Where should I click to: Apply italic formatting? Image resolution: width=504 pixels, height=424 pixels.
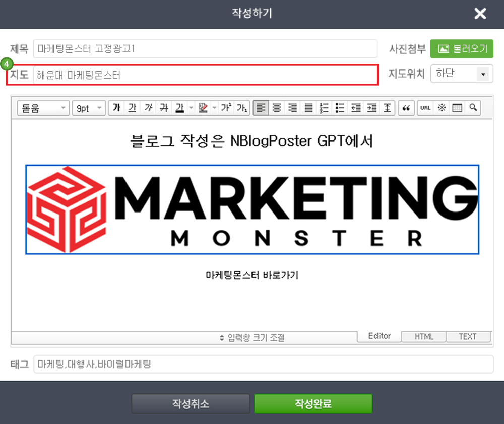pos(148,108)
